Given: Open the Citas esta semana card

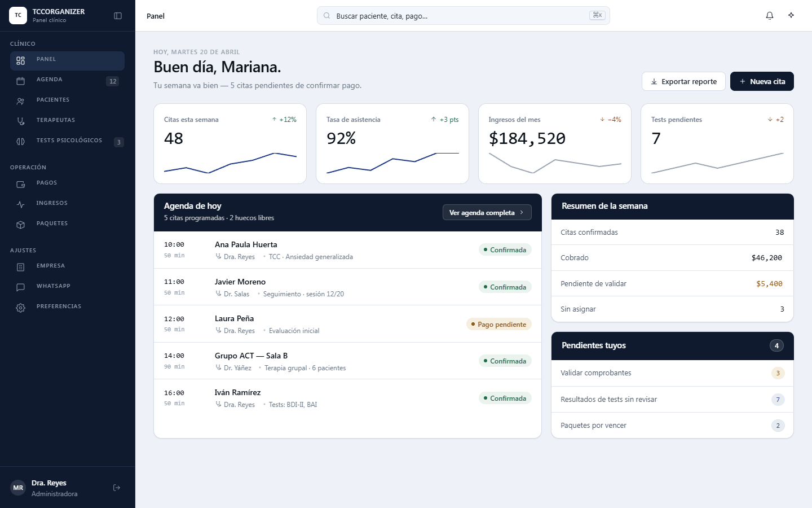Looking at the screenshot, I should click(230, 143).
